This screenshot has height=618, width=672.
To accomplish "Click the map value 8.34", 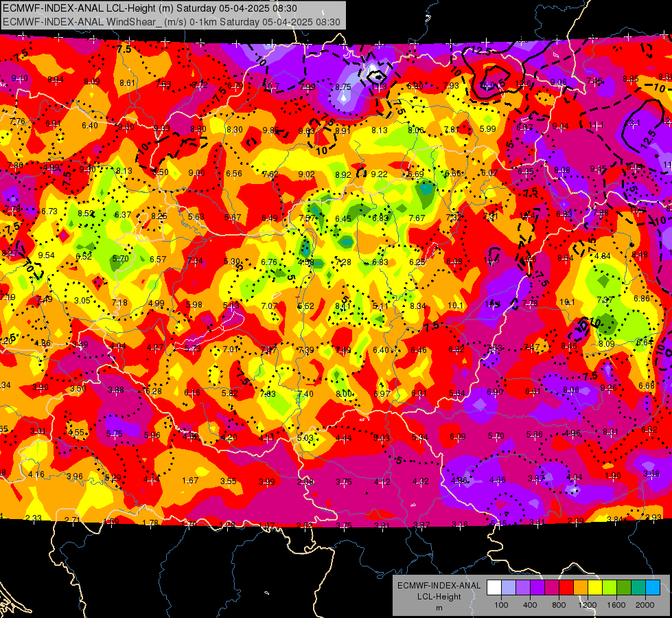I will (x=418, y=306).
